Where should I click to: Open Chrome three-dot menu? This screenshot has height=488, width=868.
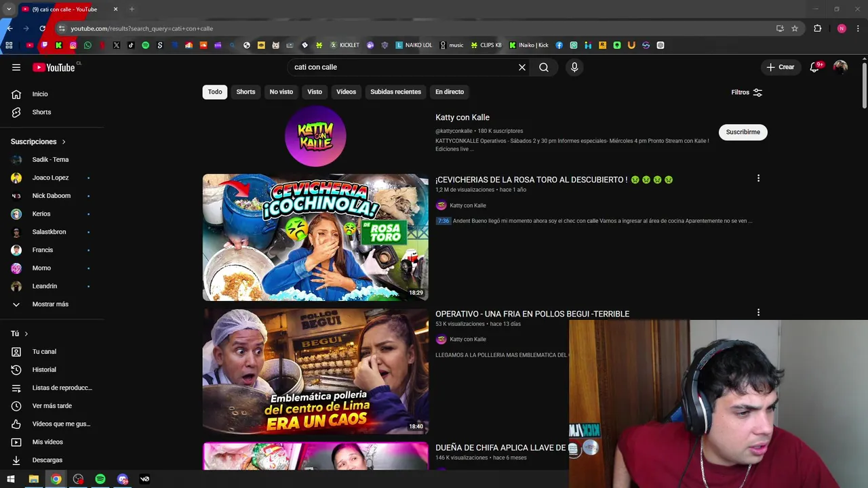tap(858, 28)
